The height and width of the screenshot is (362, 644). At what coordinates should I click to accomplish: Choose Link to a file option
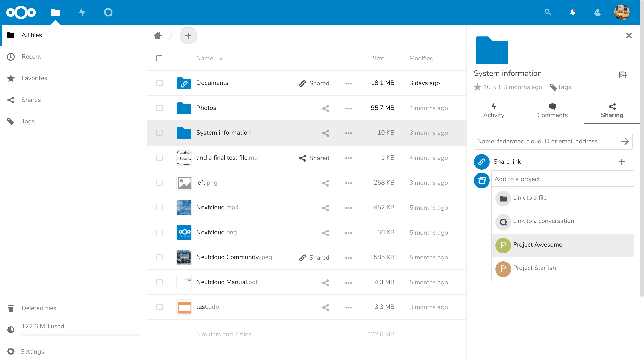coord(562,198)
